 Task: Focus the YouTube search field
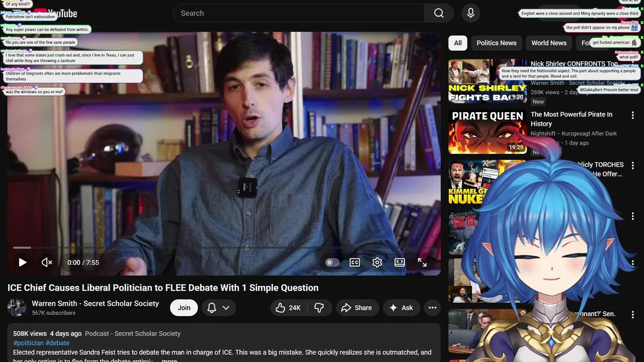click(x=299, y=13)
